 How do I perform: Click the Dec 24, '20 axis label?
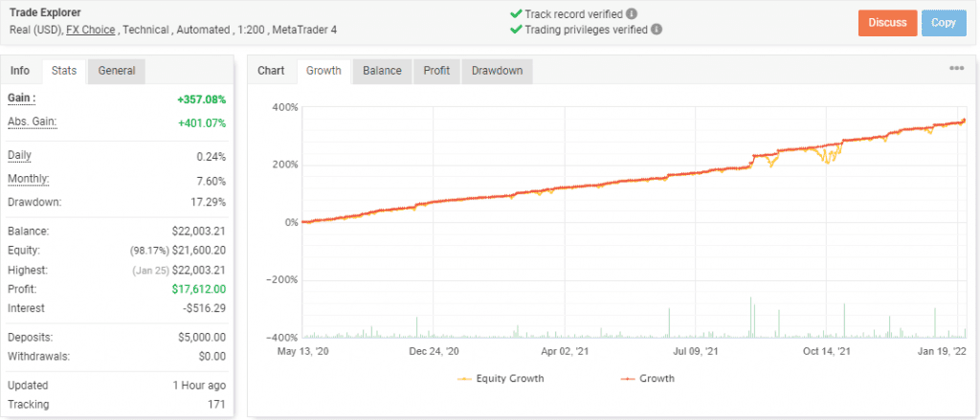pyautogui.click(x=434, y=352)
